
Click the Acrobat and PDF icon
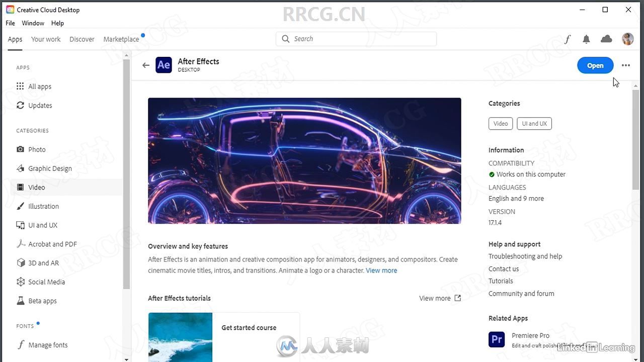pyautogui.click(x=20, y=244)
